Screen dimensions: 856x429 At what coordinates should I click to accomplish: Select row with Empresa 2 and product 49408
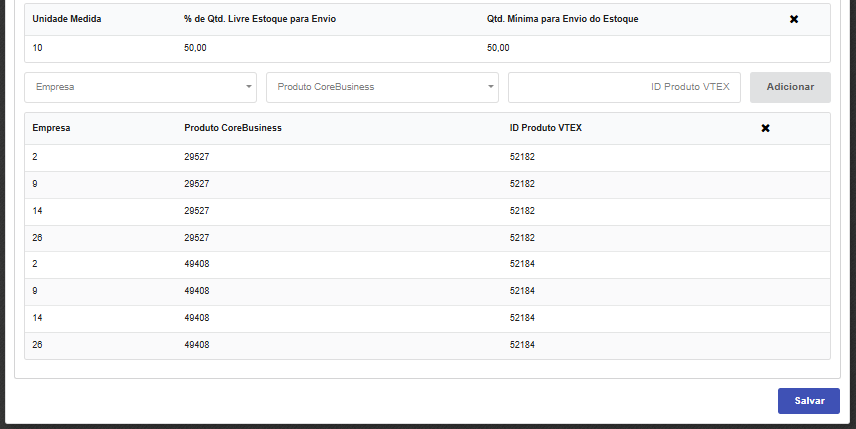pos(427,264)
